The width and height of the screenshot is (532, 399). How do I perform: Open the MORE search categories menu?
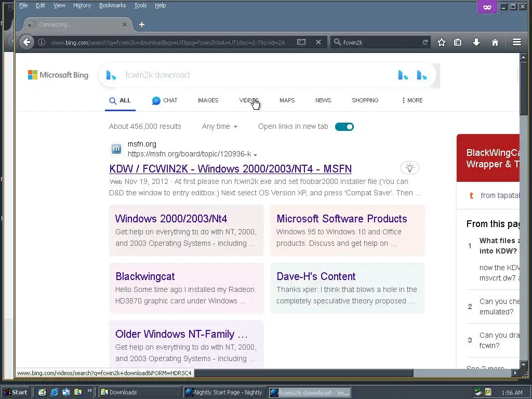[412, 100]
